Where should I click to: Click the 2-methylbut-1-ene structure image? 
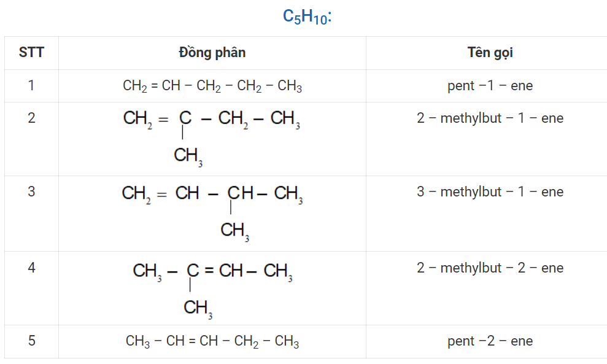click(211, 139)
